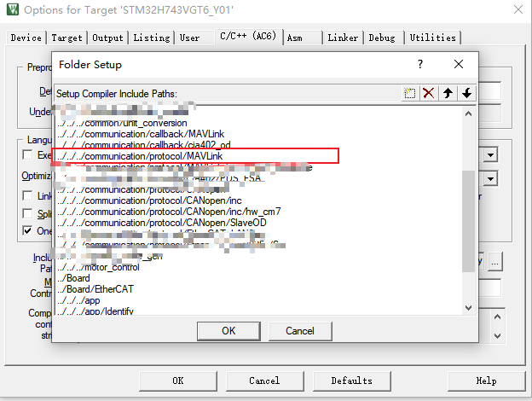Click include paths list scroll up arrow
This screenshot has width=532, height=401.
coord(469,113)
